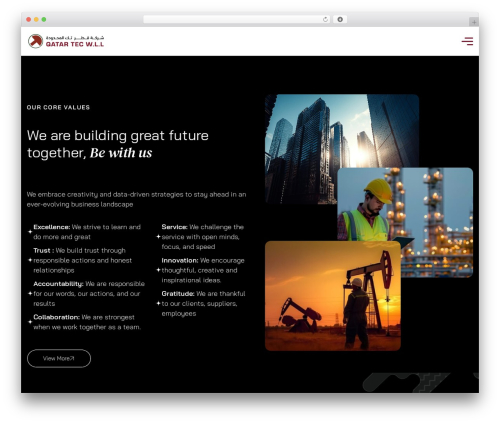Click the worker in yellow helmet image
This screenshot has width=500, height=423.
point(405,222)
